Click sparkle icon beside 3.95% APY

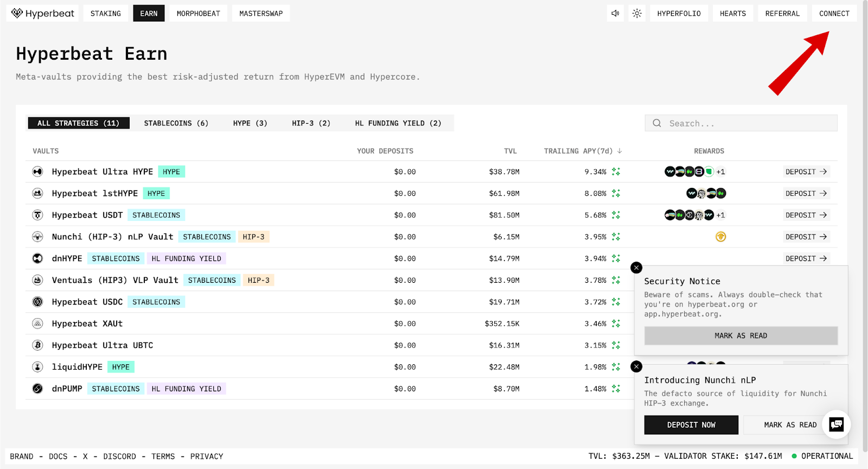tap(616, 237)
